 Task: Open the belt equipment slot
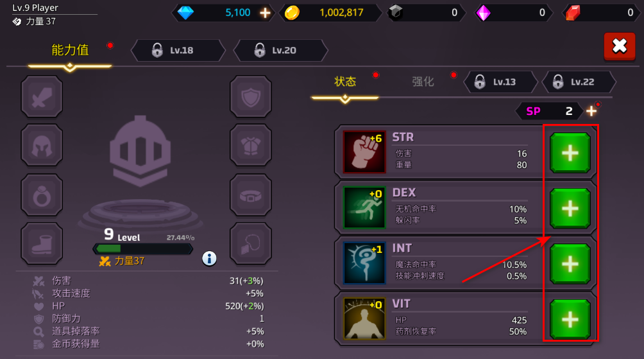point(251,195)
